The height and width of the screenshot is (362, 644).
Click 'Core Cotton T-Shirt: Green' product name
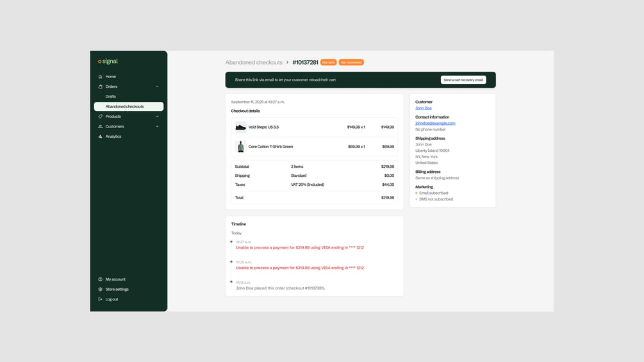click(270, 147)
